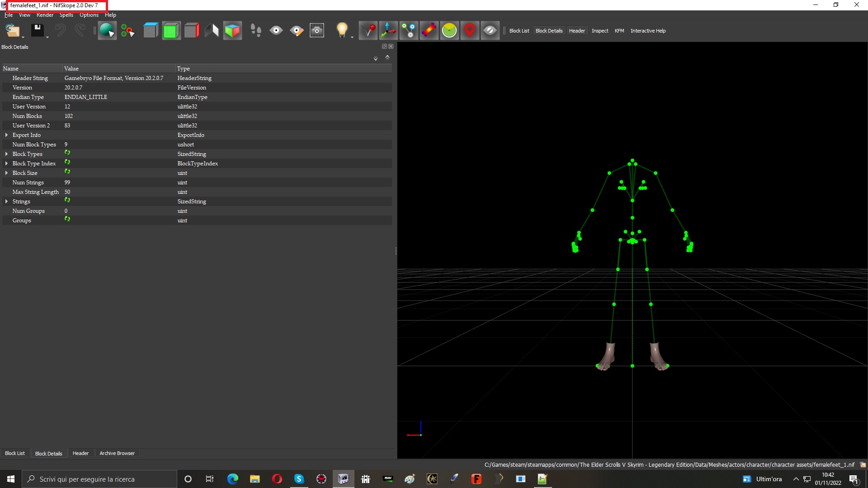This screenshot has height=488, width=868.
Task: Click the Load file folder icon
Action: pos(12,31)
